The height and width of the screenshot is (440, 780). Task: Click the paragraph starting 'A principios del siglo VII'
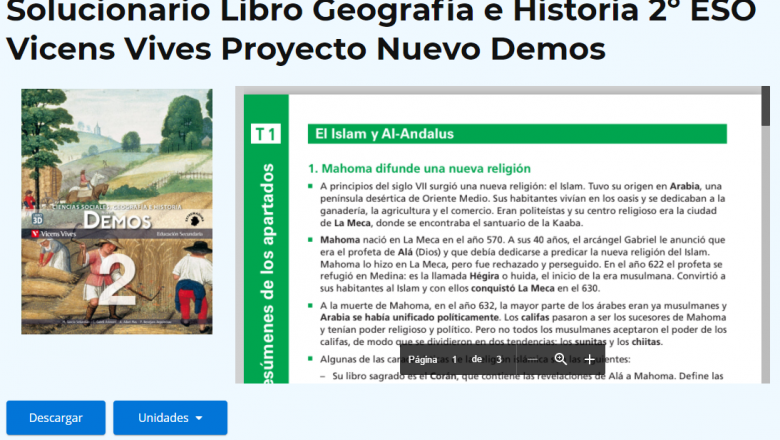point(522,204)
